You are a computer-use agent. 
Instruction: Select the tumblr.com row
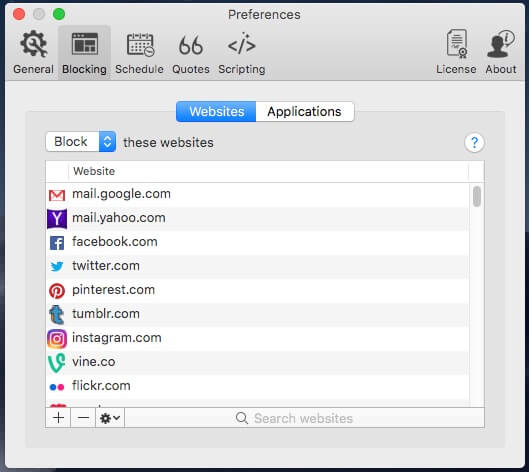click(257, 314)
